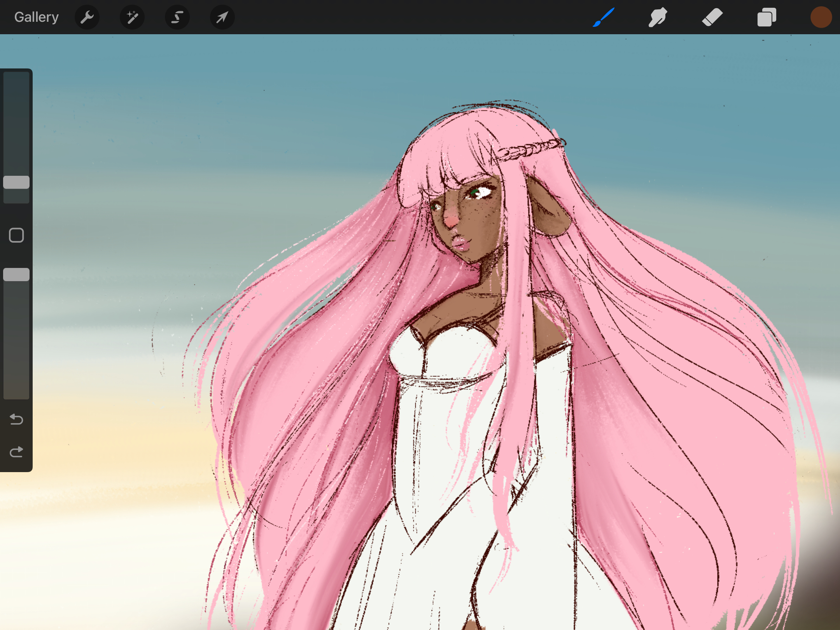Undo the last stroke
Screen dimensions: 840x630
click(16, 419)
